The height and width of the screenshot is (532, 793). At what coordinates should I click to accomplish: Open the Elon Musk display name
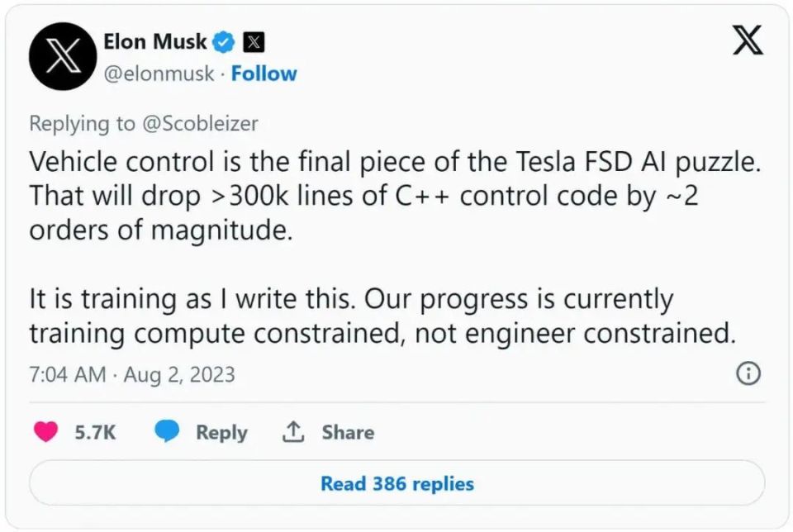tap(154, 40)
